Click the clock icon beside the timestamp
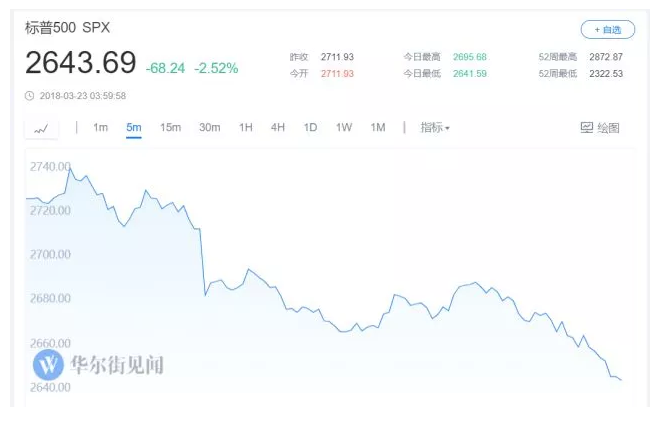The width and height of the screenshot is (664, 424). (29, 96)
